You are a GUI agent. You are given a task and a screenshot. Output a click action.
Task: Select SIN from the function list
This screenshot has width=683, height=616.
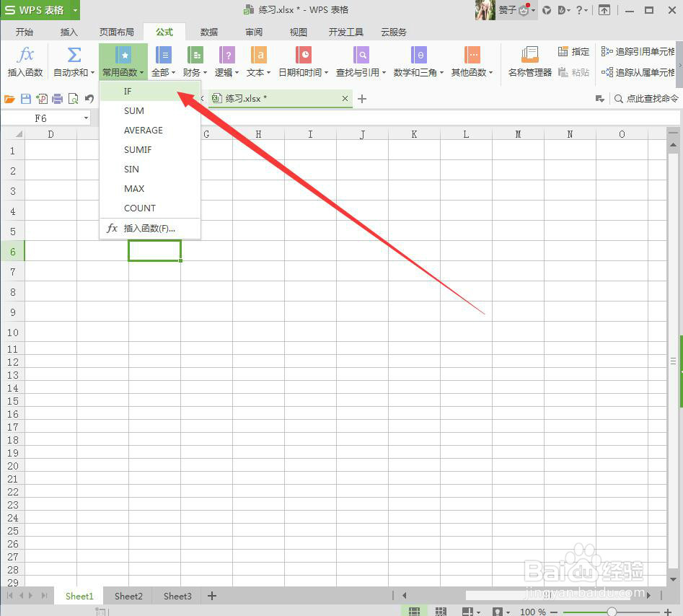(x=150, y=169)
